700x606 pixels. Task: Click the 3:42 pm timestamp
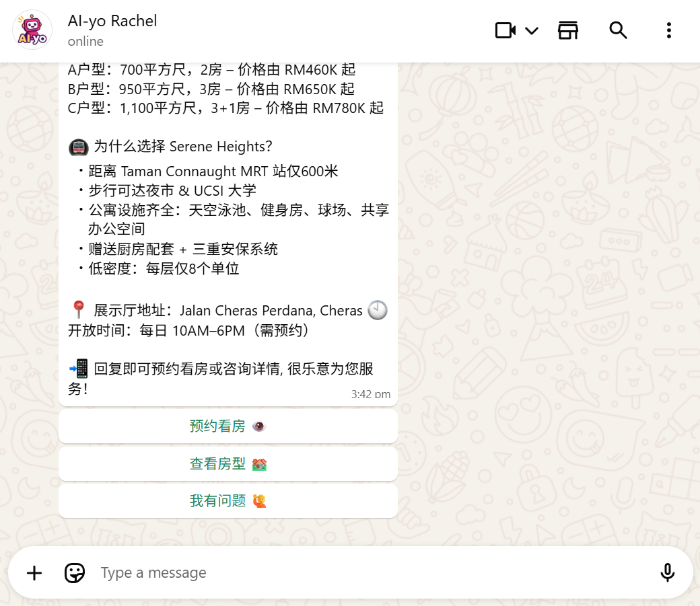[x=371, y=394]
